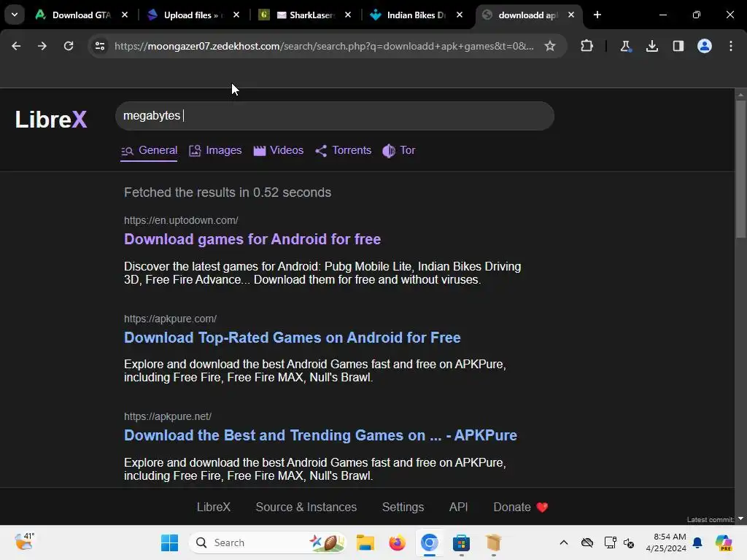
Task: Open notifications bell icon
Action: [x=698, y=542]
